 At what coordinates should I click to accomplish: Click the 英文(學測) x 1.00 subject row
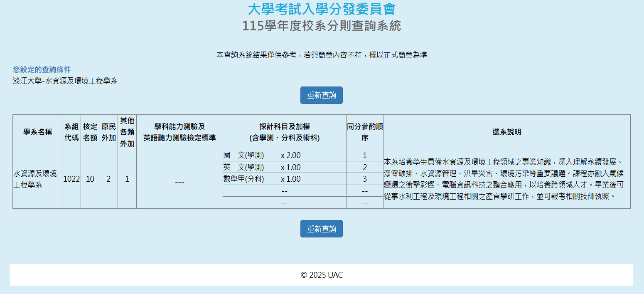point(262,168)
